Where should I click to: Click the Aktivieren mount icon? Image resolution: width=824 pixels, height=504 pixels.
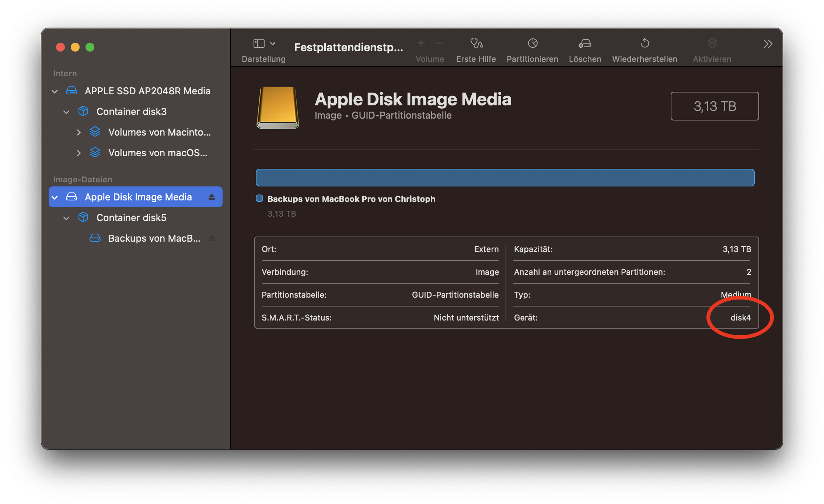point(712,43)
